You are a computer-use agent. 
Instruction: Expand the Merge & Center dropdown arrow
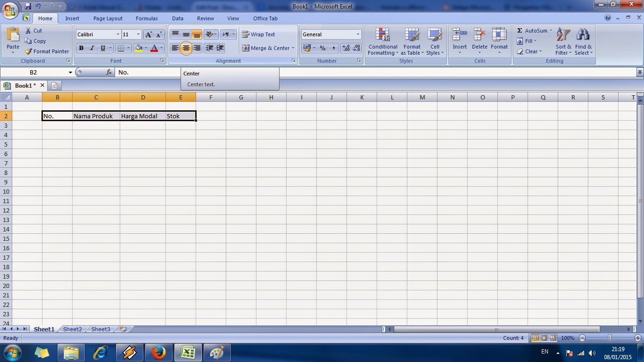293,48
